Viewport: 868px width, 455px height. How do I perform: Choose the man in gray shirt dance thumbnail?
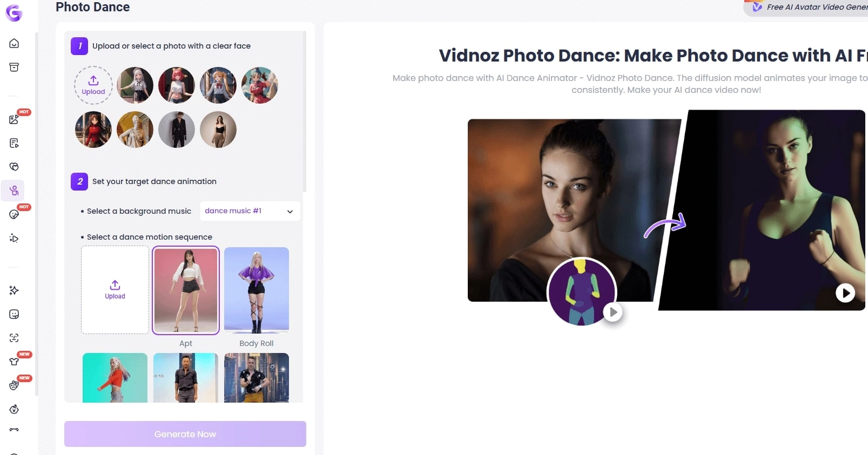click(x=186, y=378)
